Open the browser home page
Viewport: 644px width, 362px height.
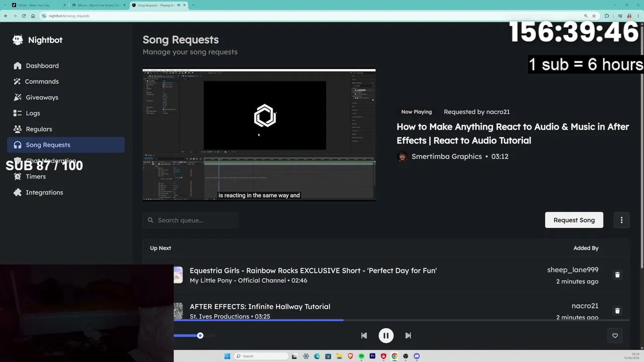coord(33,16)
